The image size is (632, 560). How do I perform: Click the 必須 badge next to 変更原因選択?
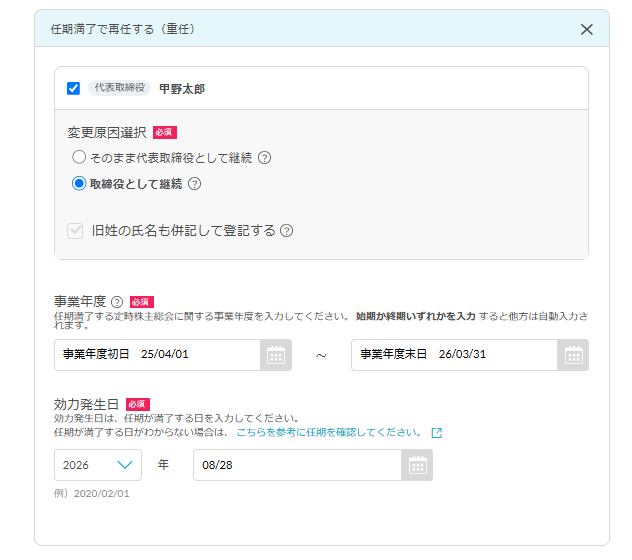pos(164,133)
